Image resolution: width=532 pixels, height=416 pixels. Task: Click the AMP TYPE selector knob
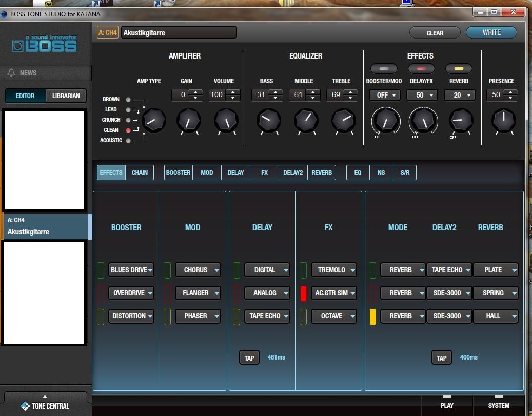pyautogui.click(x=154, y=121)
